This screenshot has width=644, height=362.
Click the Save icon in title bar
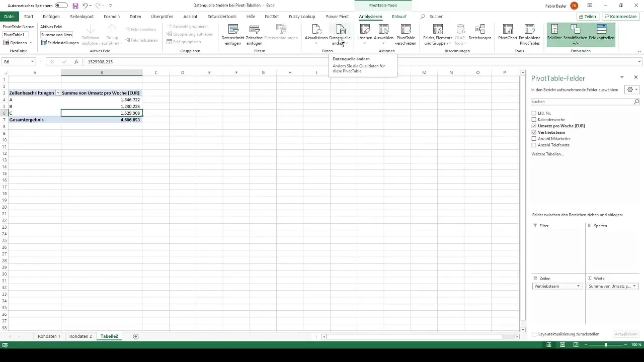[x=75, y=5]
